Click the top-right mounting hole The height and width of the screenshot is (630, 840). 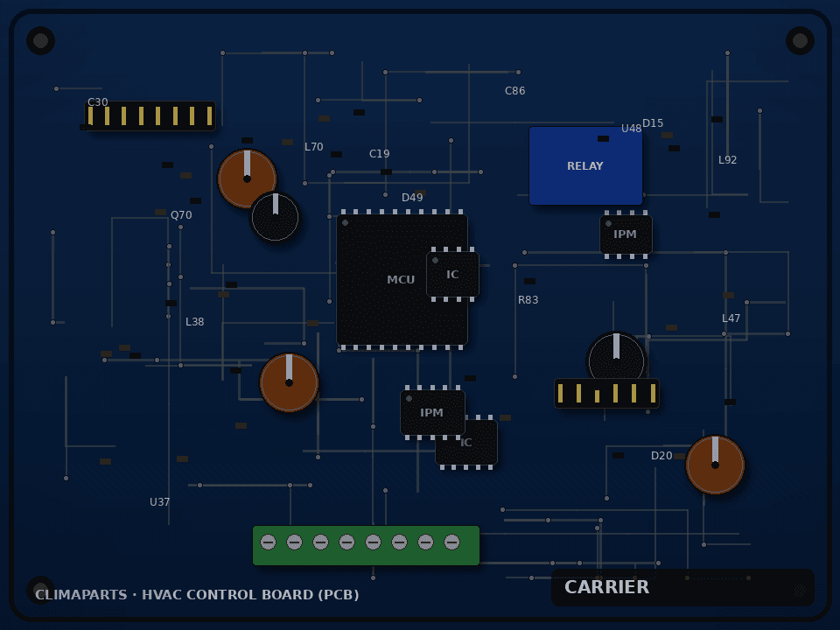click(800, 41)
